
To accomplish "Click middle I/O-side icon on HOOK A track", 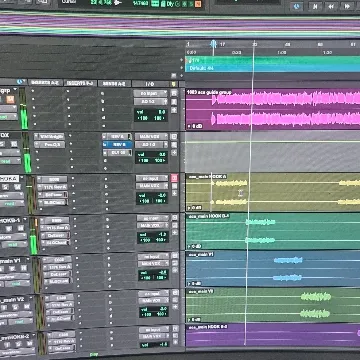I will pyautogui.click(x=174, y=186).
